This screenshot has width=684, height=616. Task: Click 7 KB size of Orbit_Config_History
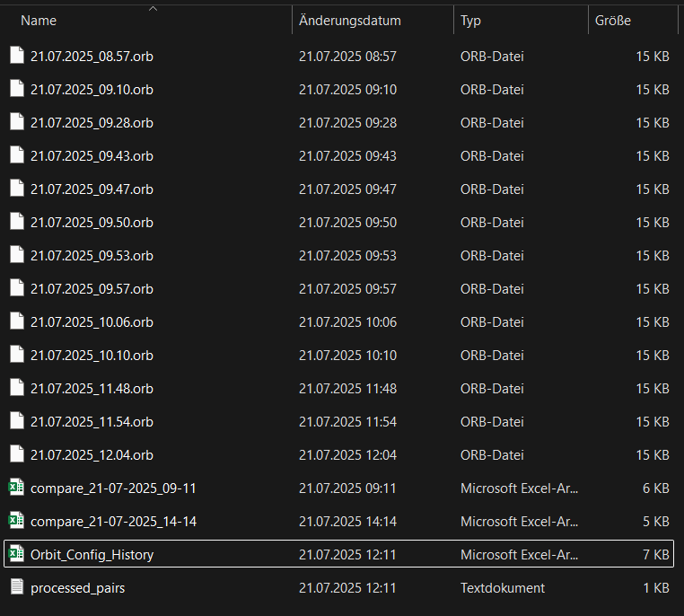click(x=655, y=554)
